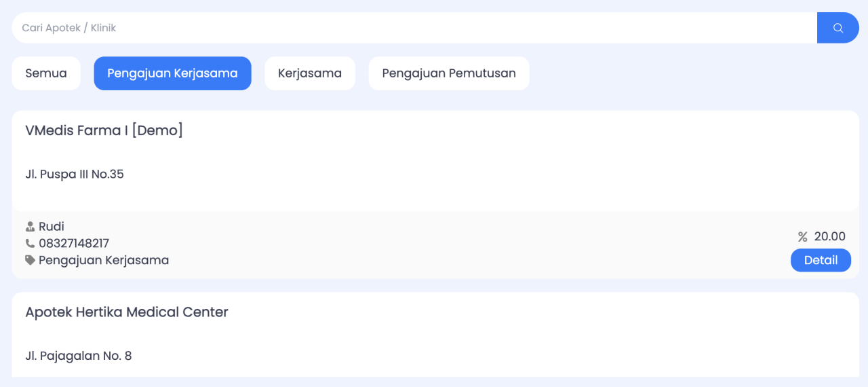868x387 pixels.
Task: Show the Pengajuan Pemutusan filter tab
Action: (x=449, y=73)
